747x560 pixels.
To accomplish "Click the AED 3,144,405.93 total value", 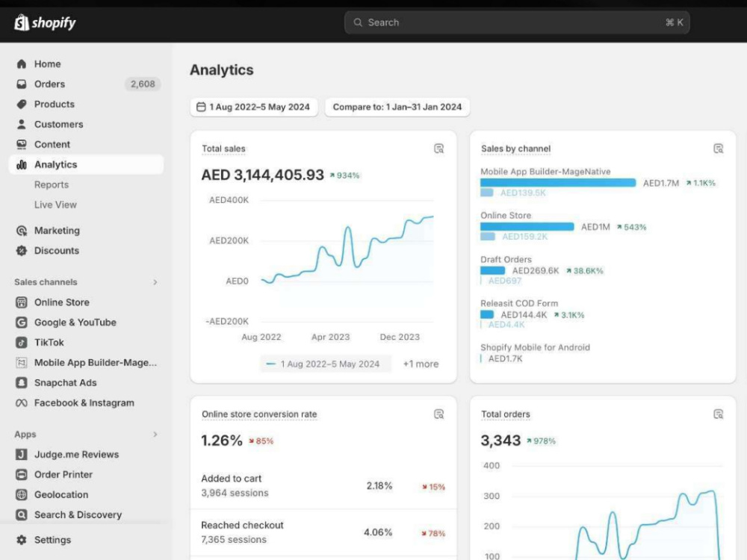I will tap(262, 175).
